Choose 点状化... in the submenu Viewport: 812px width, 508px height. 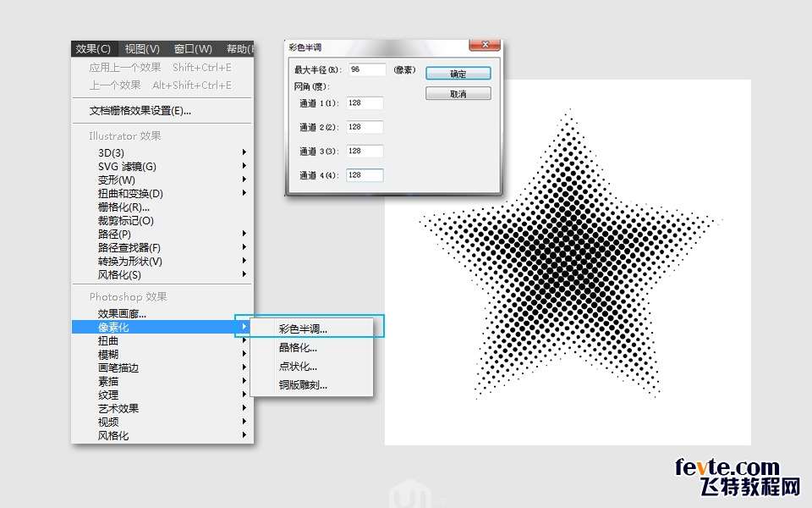(x=298, y=367)
